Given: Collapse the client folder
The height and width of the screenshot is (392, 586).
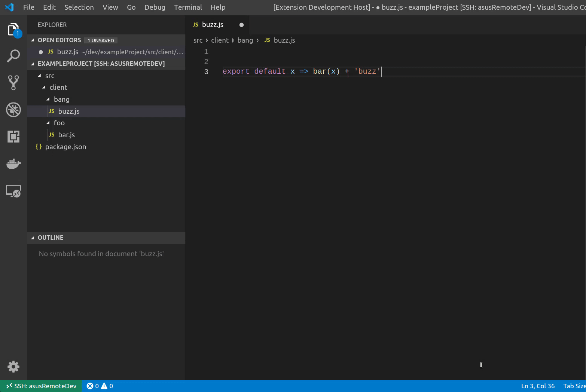Looking at the screenshot, I should [x=44, y=87].
